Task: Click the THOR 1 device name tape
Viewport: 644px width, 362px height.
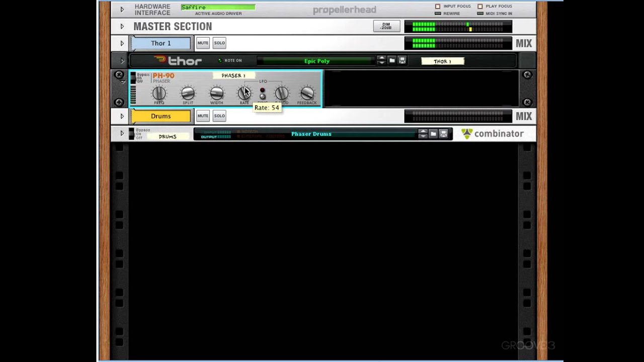Action: coord(442,61)
